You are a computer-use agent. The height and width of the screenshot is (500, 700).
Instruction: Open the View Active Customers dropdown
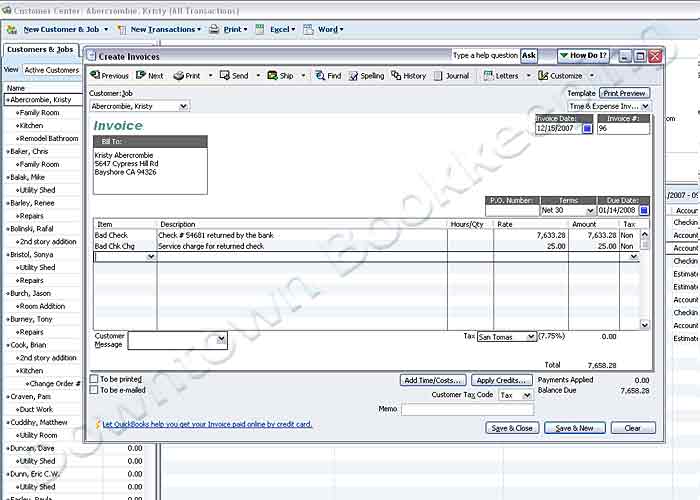pyautogui.click(x=52, y=70)
